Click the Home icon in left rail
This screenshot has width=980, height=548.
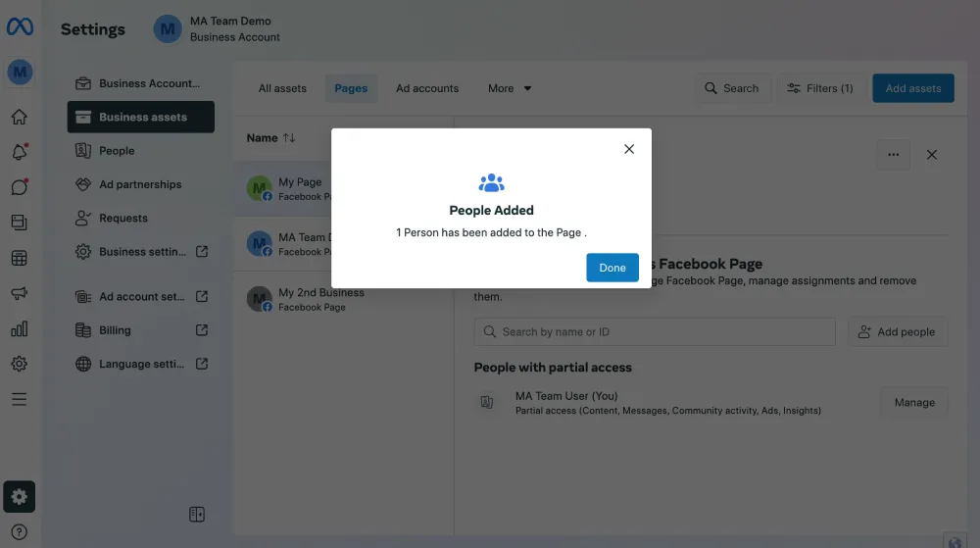click(19, 118)
